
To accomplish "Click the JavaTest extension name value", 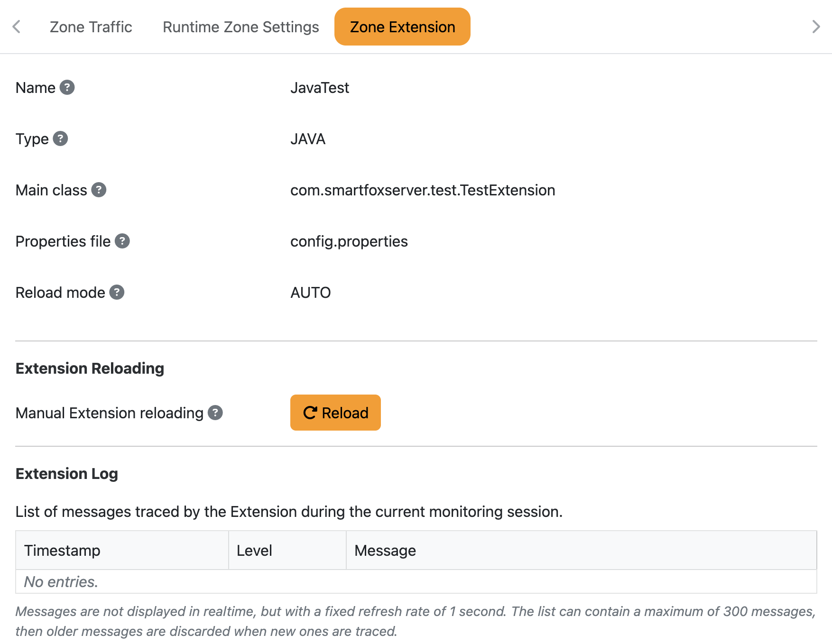I will [x=320, y=87].
